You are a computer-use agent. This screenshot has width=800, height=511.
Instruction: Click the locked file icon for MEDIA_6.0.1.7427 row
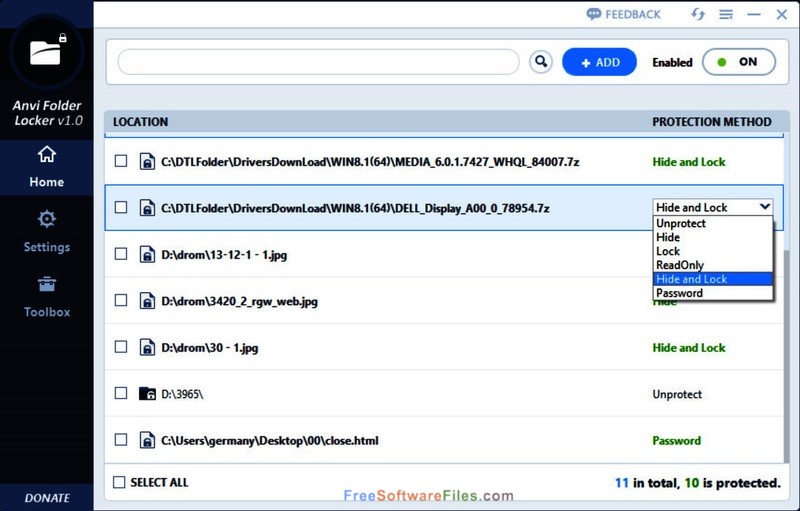pyautogui.click(x=147, y=162)
